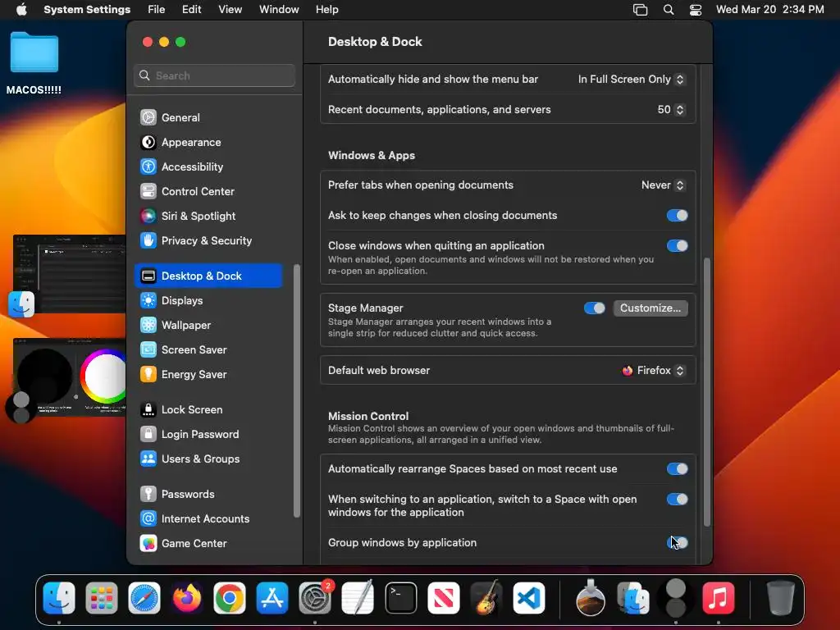
Task: Open Lock Screen settings
Action: [208, 410]
